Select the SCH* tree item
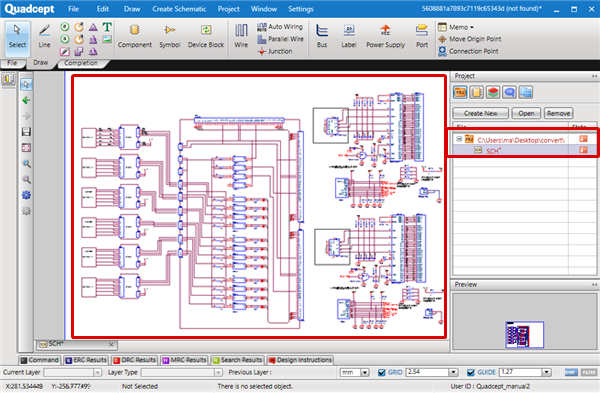The image size is (600, 393). (x=493, y=151)
